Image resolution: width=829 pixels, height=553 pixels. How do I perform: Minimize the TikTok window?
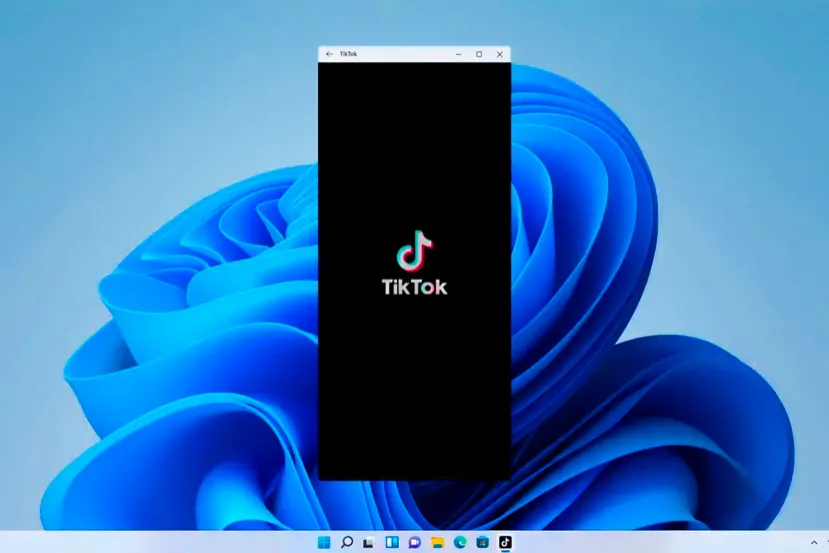458,54
